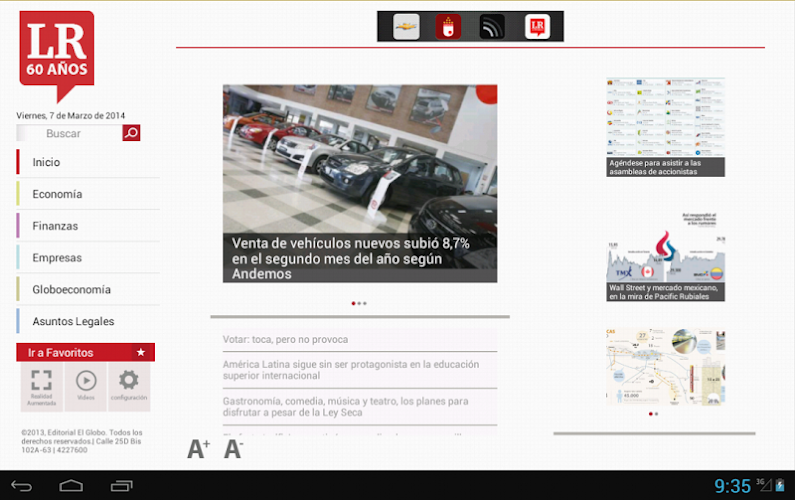The image size is (795, 500).
Task: Open the Chevrolet sponsor icon
Action: point(407,27)
